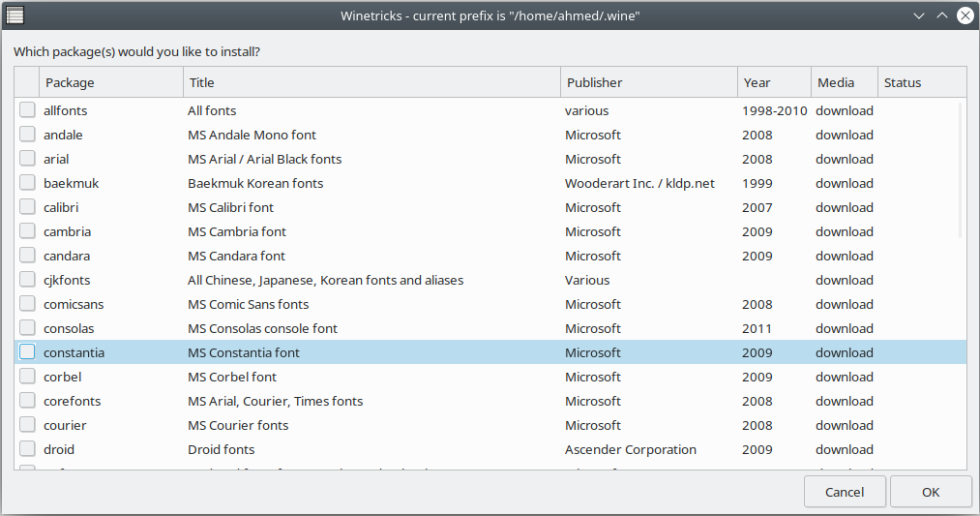Screen dimensions: 980x516
Task: Click the "1999" year cell
Action: (757, 183)
